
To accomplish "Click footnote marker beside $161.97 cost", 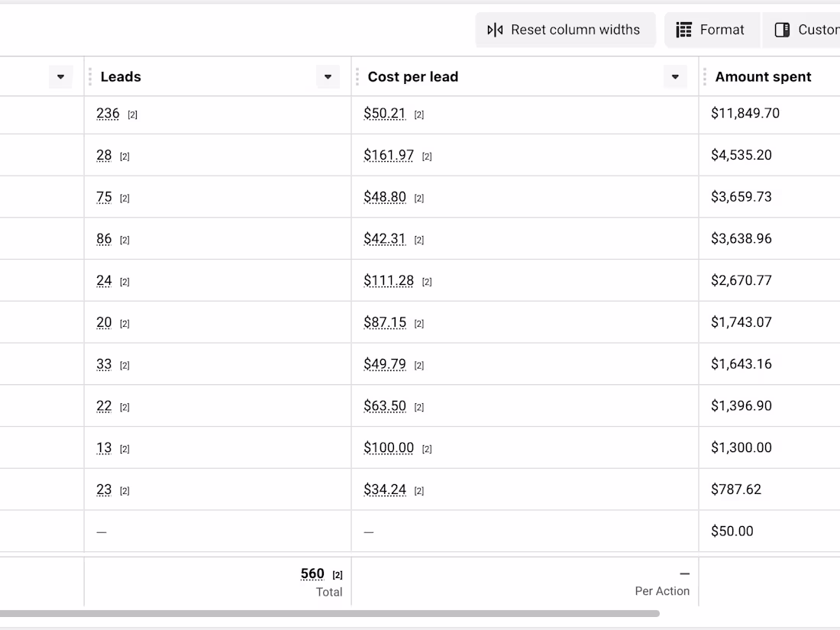I will coord(427,157).
